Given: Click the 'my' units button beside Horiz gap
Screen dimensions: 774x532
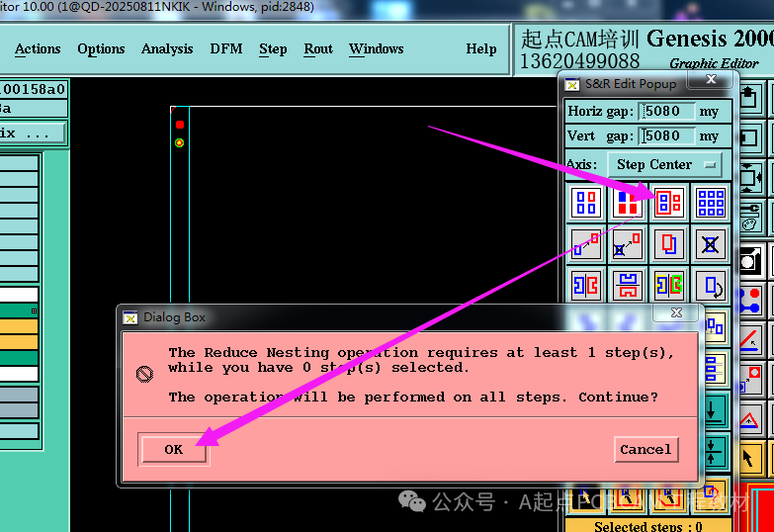Looking at the screenshot, I should [x=709, y=111].
